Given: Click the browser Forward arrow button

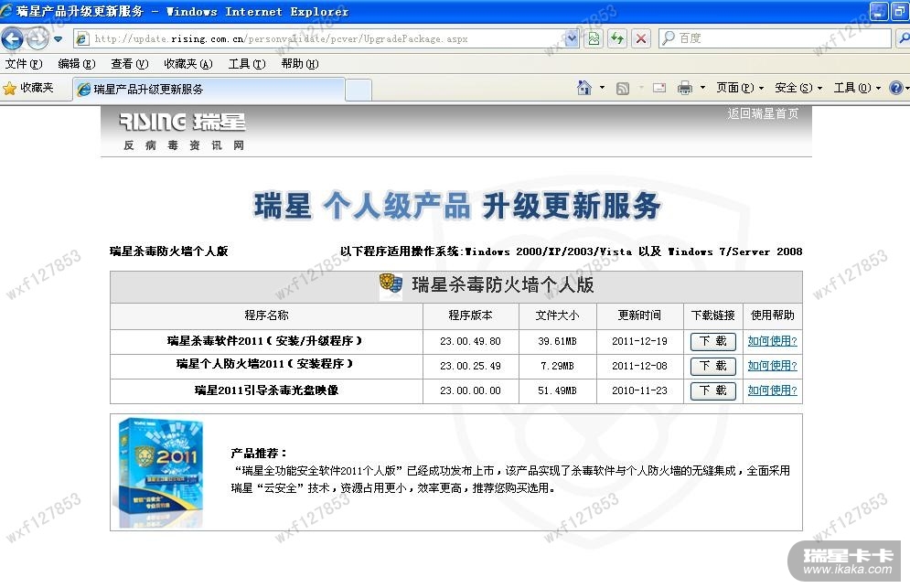Looking at the screenshot, I should coord(37,39).
